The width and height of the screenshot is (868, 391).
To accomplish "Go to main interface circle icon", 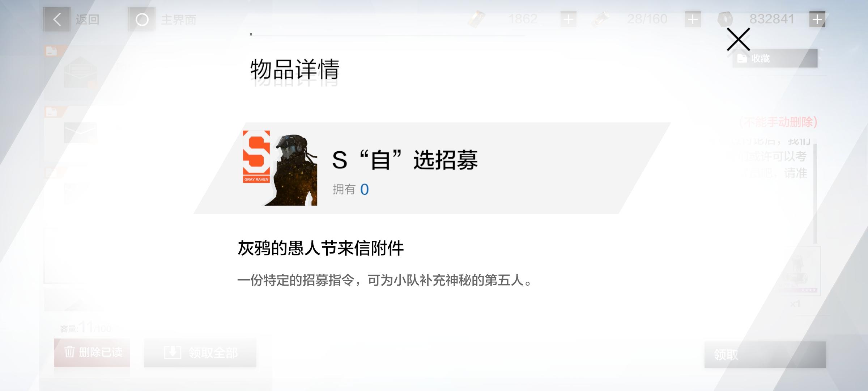I will (142, 20).
